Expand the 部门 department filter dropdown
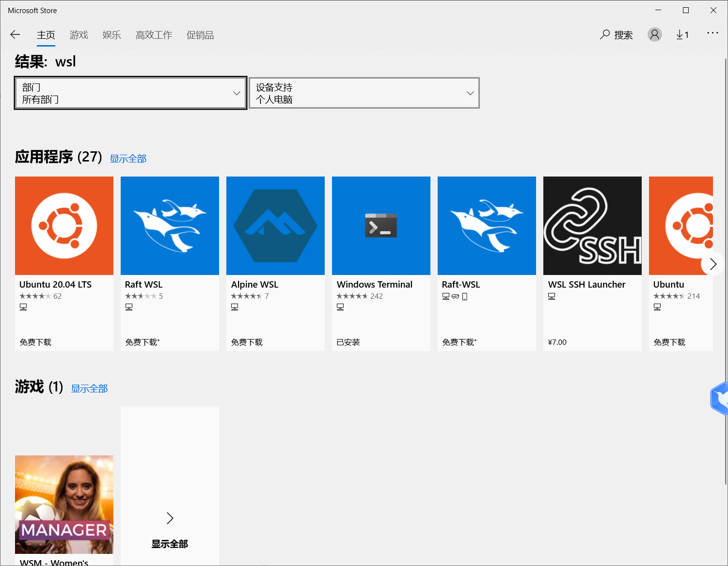 tap(130, 93)
